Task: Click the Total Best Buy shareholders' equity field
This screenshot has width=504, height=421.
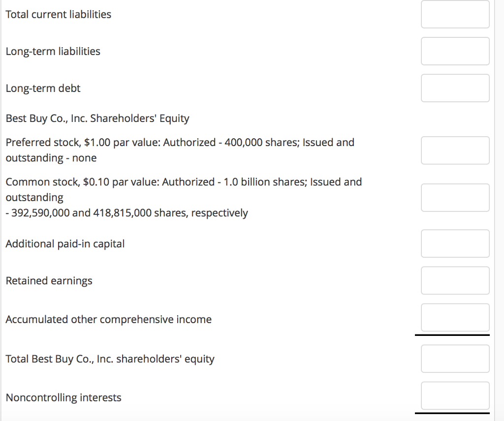Action: [455, 359]
